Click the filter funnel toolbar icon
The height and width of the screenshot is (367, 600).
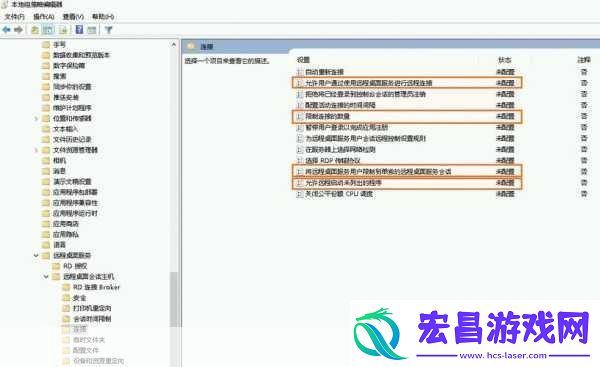click(109, 29)
